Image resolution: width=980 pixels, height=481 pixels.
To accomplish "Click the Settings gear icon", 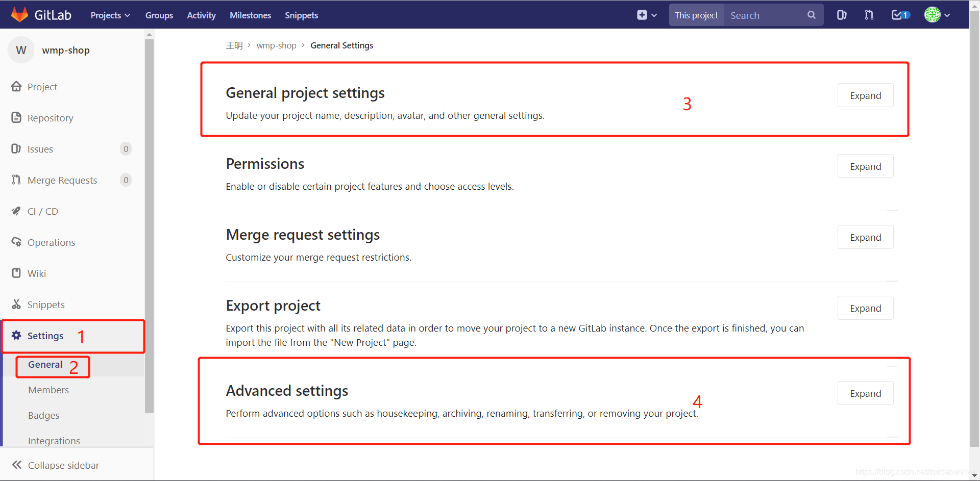I will [16, 335].
